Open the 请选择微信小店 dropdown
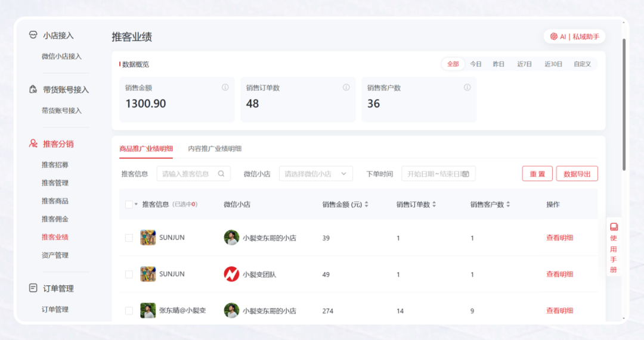The image size is (644, 340). [x=315, y=174]
